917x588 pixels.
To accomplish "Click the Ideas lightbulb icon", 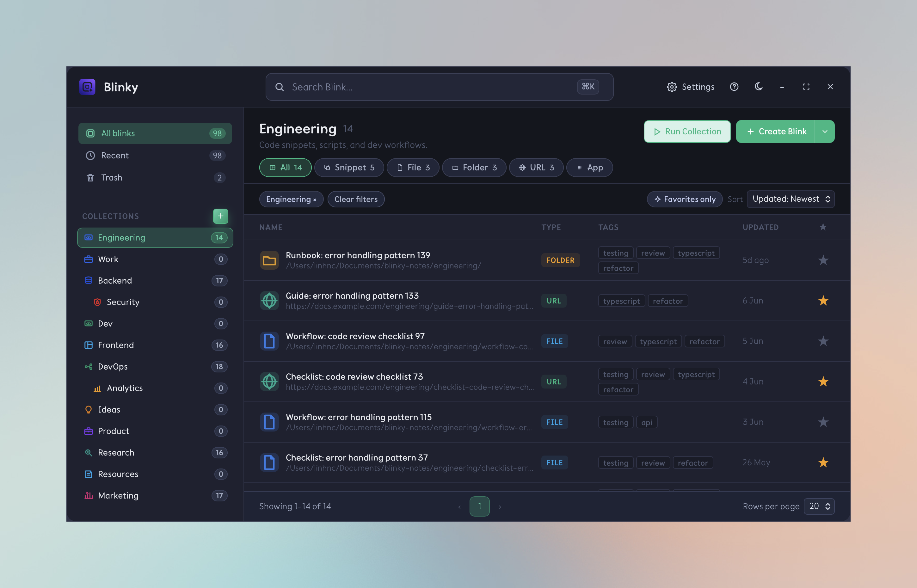I will 88,410.
